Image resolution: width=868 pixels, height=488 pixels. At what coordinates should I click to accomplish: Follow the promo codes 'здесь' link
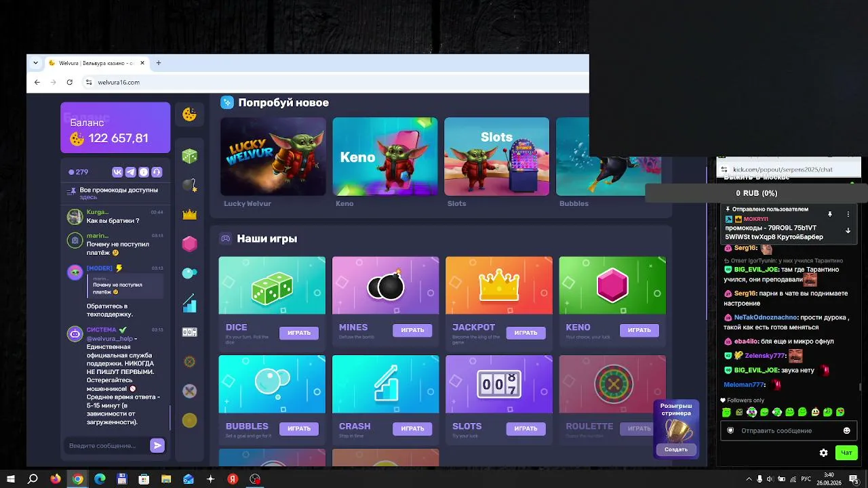click(88, 197)
